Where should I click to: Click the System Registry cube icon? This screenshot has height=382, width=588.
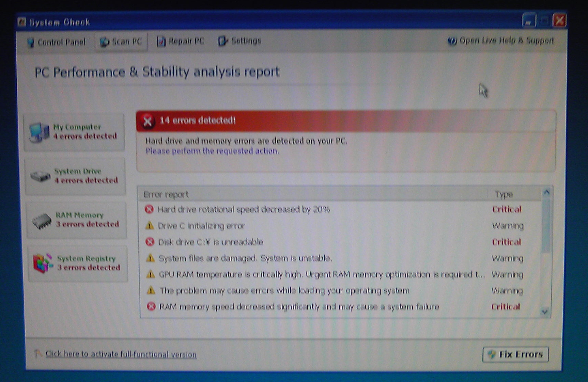point(43,263)
